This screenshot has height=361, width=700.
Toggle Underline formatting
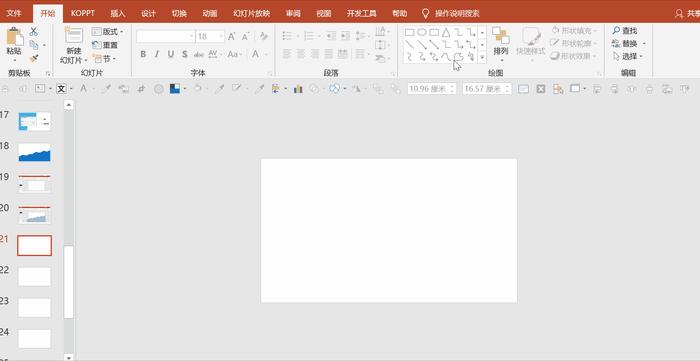point(171,54)
